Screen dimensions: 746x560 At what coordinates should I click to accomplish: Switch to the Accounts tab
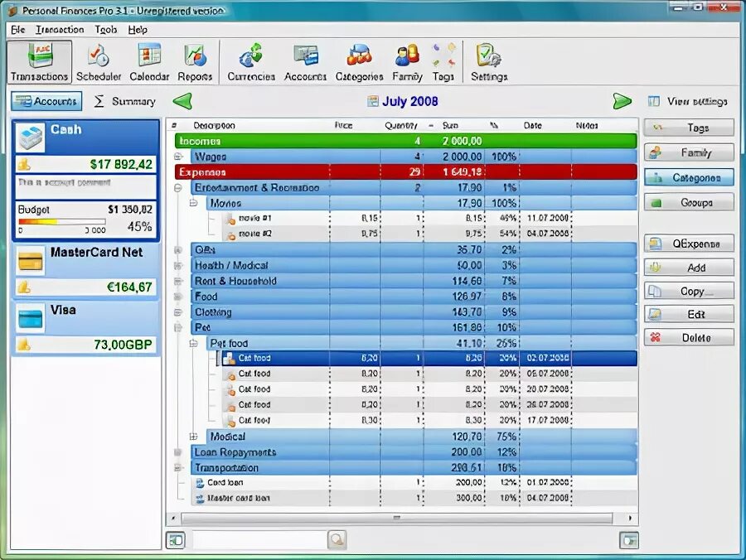[x=46, y=101]
